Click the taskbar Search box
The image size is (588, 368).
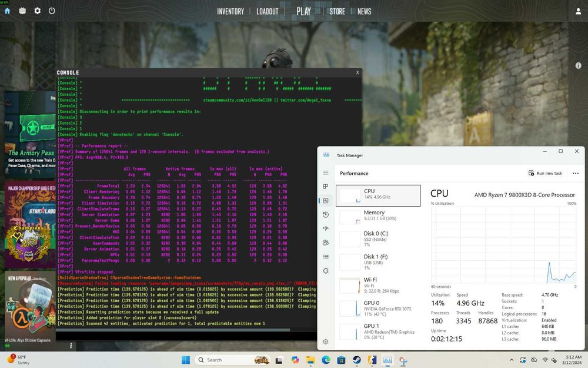tap(232, 360)
